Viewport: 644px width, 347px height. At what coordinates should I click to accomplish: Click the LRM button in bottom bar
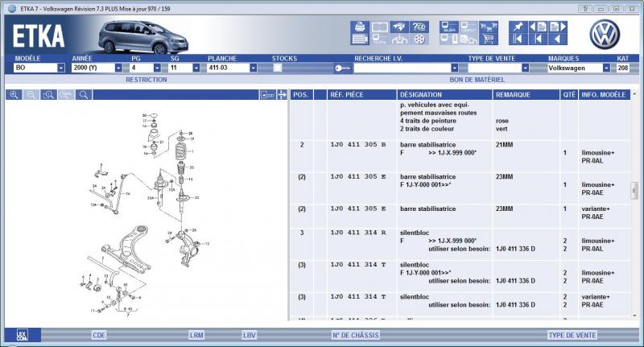196,335
